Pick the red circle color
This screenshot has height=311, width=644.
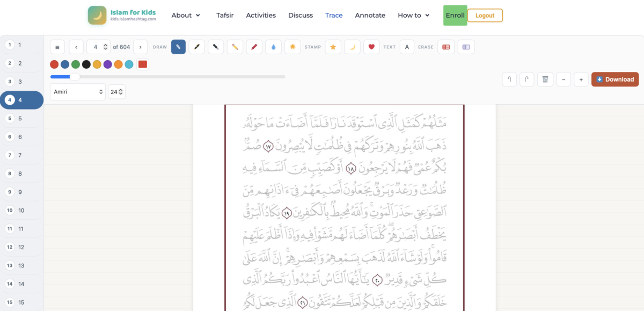pos(54,64)
